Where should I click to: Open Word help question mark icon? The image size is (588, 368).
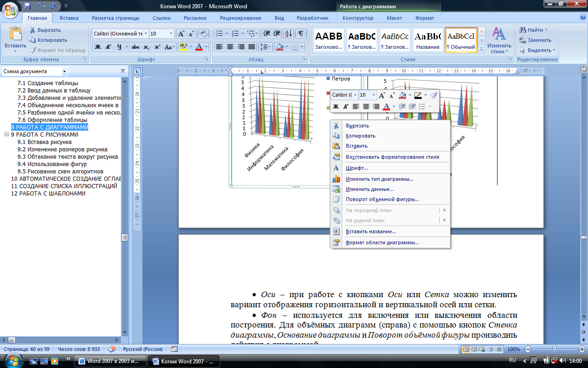pos(582,17)
